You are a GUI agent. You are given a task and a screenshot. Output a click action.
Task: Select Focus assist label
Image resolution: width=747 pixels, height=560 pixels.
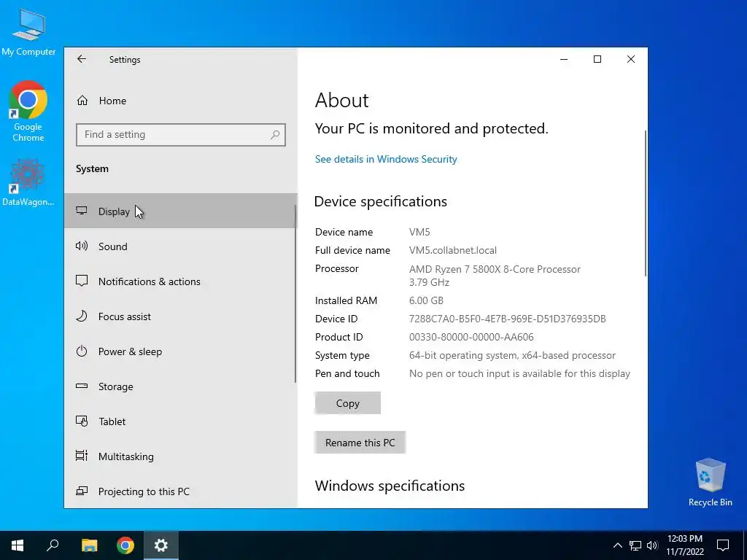click(124, 316)
